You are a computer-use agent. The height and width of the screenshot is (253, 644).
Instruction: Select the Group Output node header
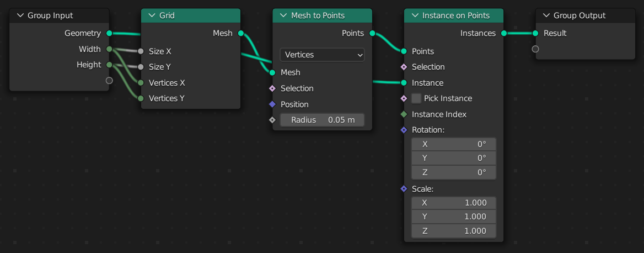click(x=584, y=15)
